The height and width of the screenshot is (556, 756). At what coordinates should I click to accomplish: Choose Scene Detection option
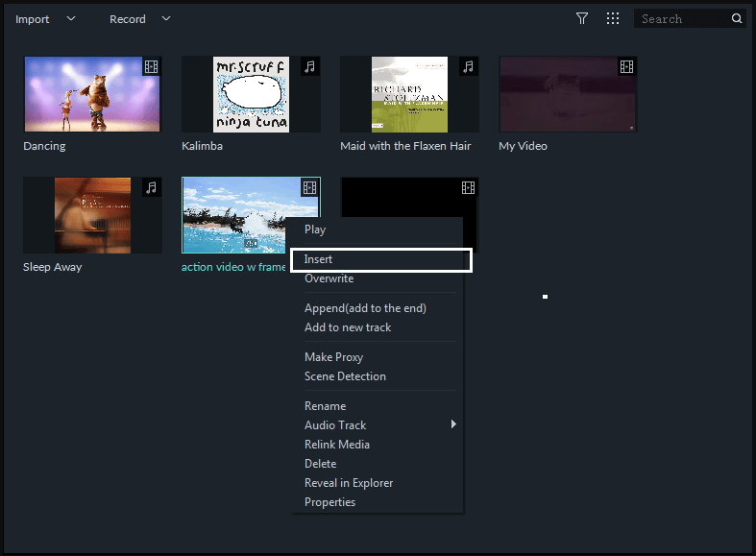(x=345, y=376)
